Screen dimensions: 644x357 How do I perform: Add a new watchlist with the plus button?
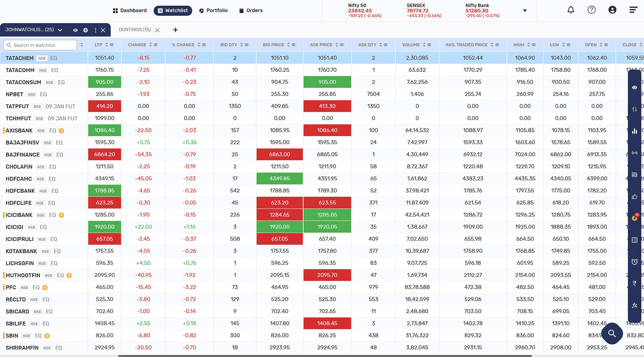[x=175, y=30]
